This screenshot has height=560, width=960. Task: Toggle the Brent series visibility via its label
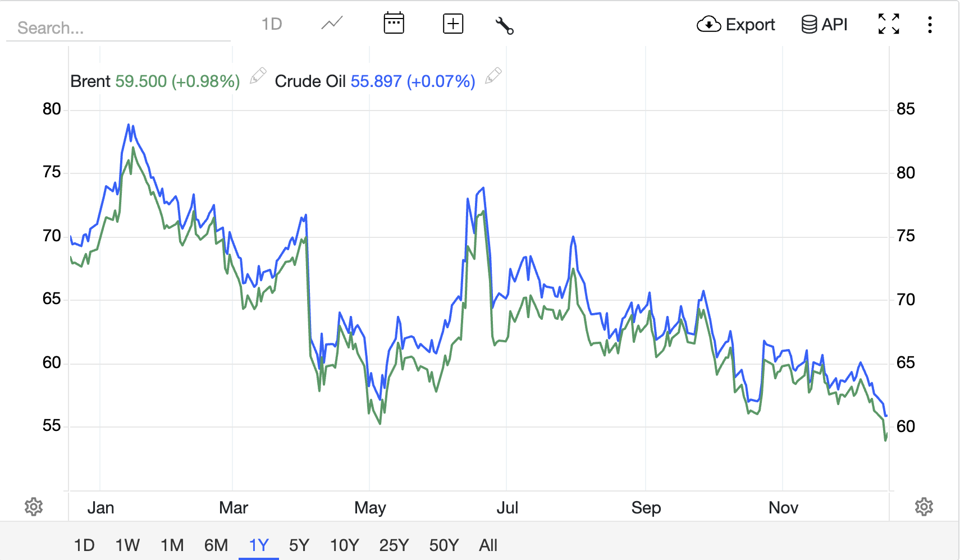pyautogui.click(x=90, y=81)
